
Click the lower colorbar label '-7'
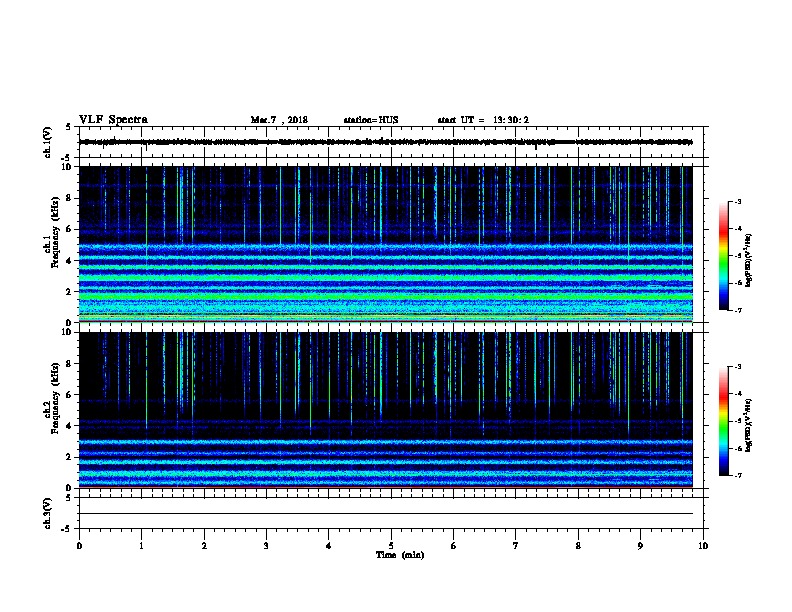737,476
